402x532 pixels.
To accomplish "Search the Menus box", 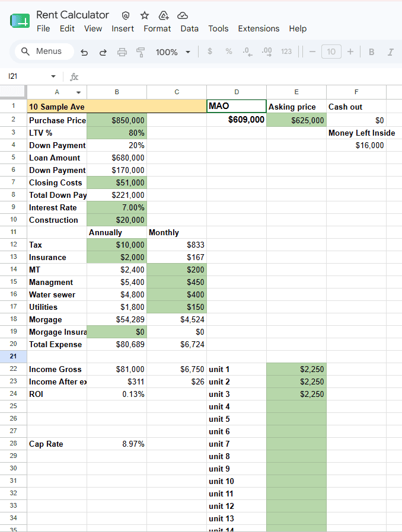I will click(x=44, y=51).
